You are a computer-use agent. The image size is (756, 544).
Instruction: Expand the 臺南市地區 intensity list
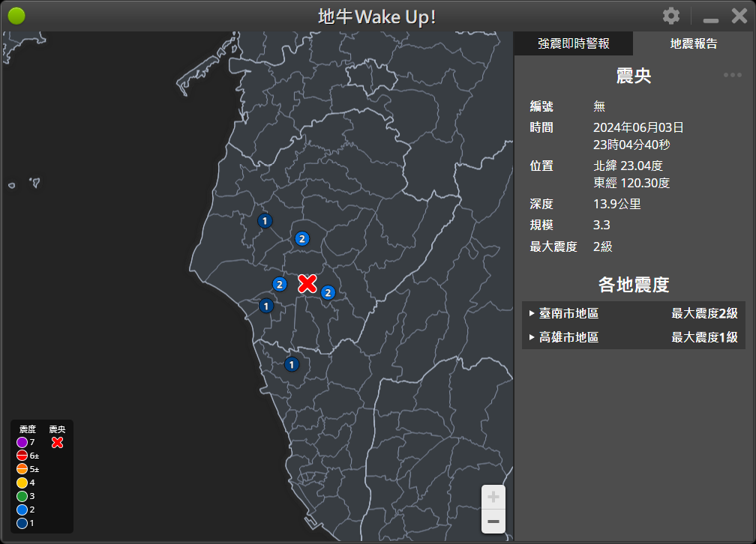[568, 313]
